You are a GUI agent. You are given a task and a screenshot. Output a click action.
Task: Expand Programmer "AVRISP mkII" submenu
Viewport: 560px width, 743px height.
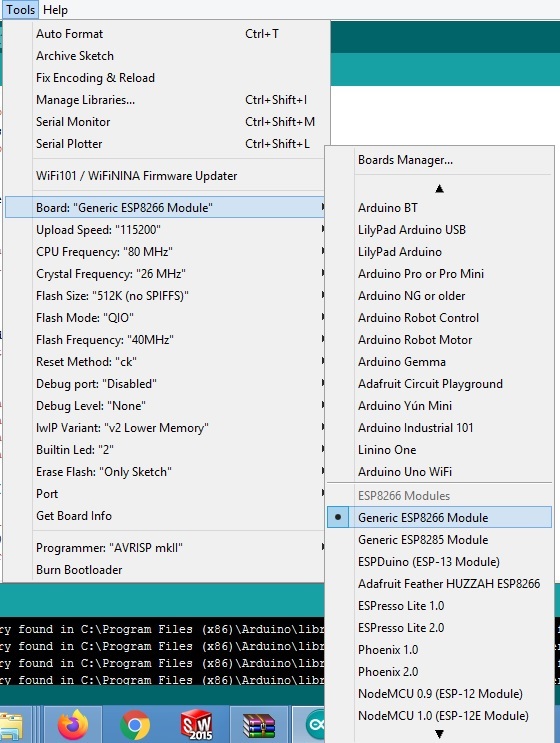[x=165, y=548]
